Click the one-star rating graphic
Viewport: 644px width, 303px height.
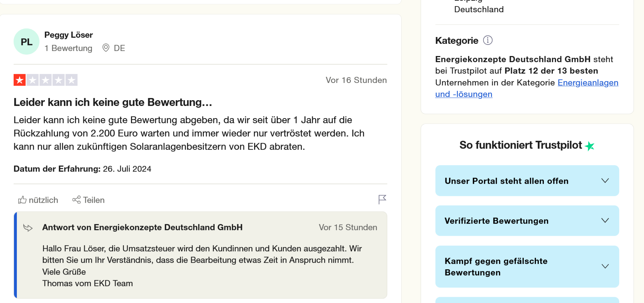point(46,80)
